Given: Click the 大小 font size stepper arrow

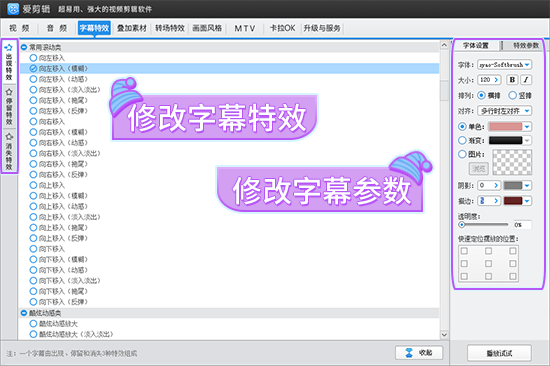Looking at the screenshot, I should pyautogui.click(x=496, y=80).
